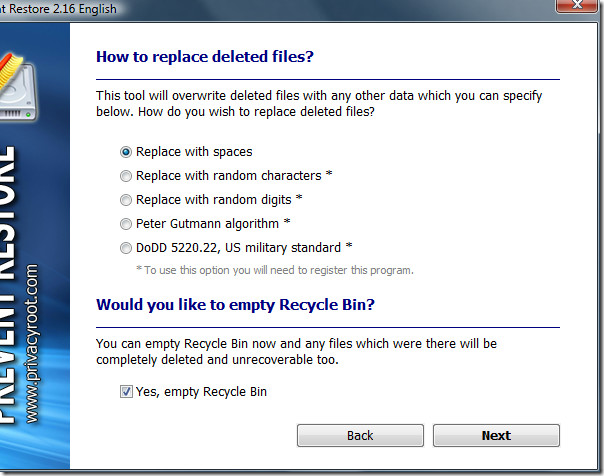
Task: Click the Prevent Restore sidebar logo text
Action: pyautogui.click(x=8, y=285)
